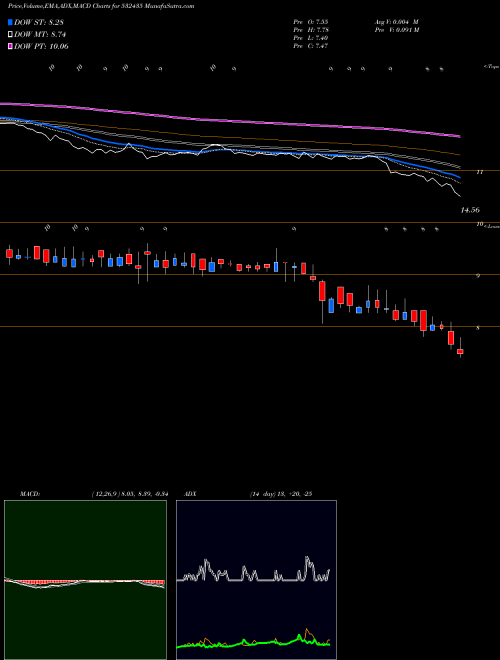Click the ADX (14 day) values text
The image size is (500, 660).
tap(281, 494)
